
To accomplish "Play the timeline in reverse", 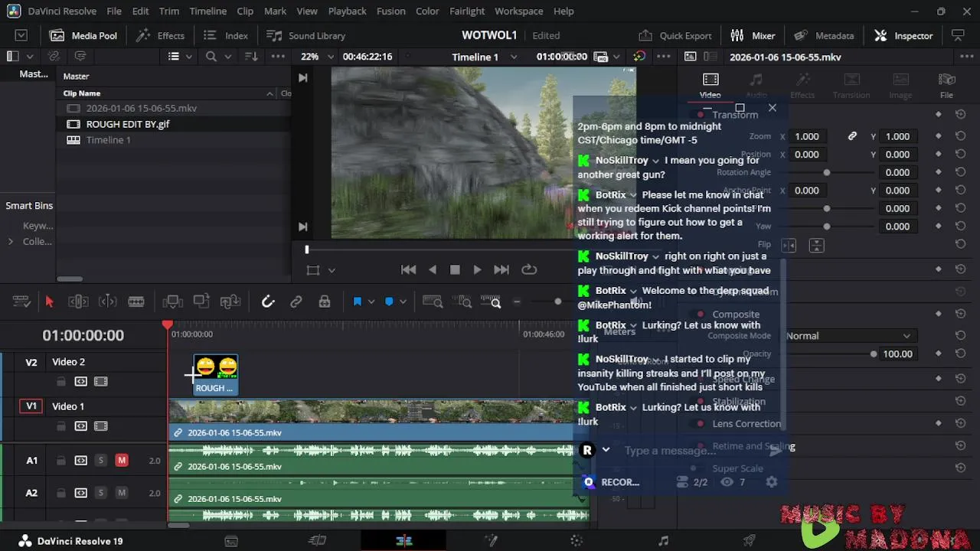I will pyautogui.click(x=433, y=269).
